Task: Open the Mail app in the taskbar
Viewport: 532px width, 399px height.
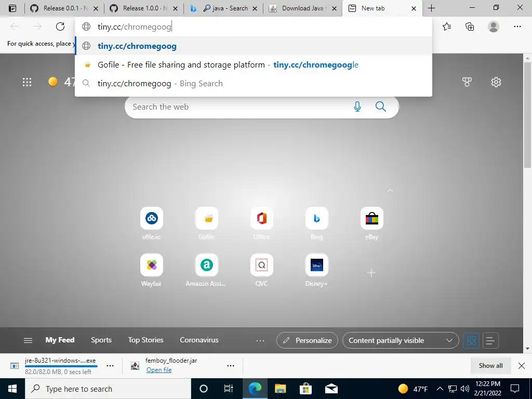Action: pos(331,389)
